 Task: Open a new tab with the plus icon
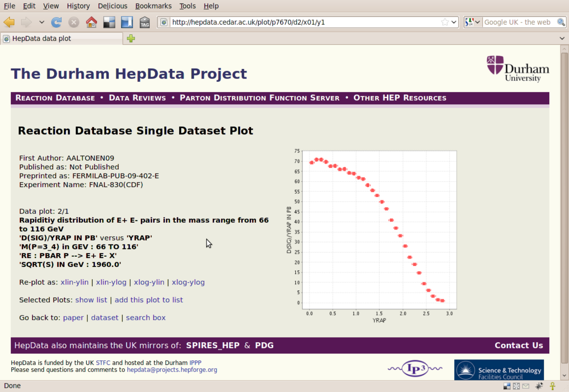point(131,38)
